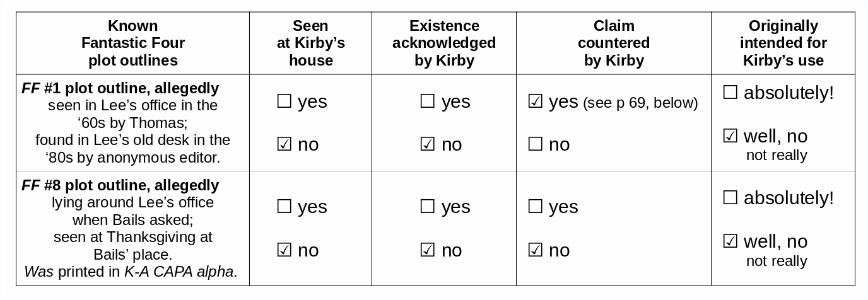Untick 'no' for FF #1 seen at Kirby's house
This screenshot has width=868, height=300.
point(284,144)
